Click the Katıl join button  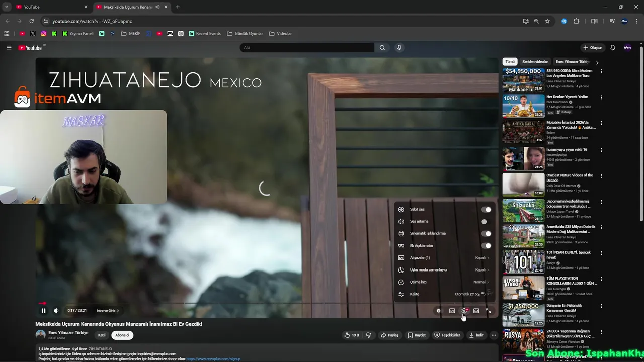(x=102, y=335)
